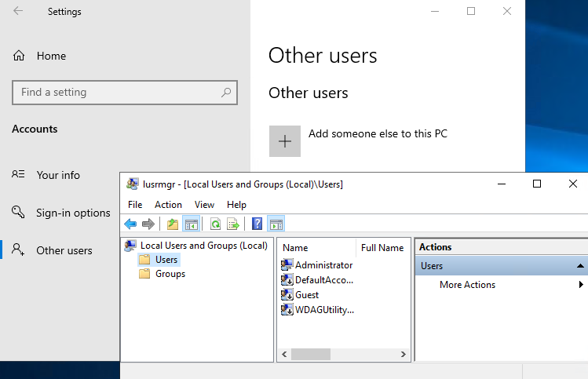Click More Actions in Actions pane
Viewport: 588px width, 379px height.
coord(468,285)
